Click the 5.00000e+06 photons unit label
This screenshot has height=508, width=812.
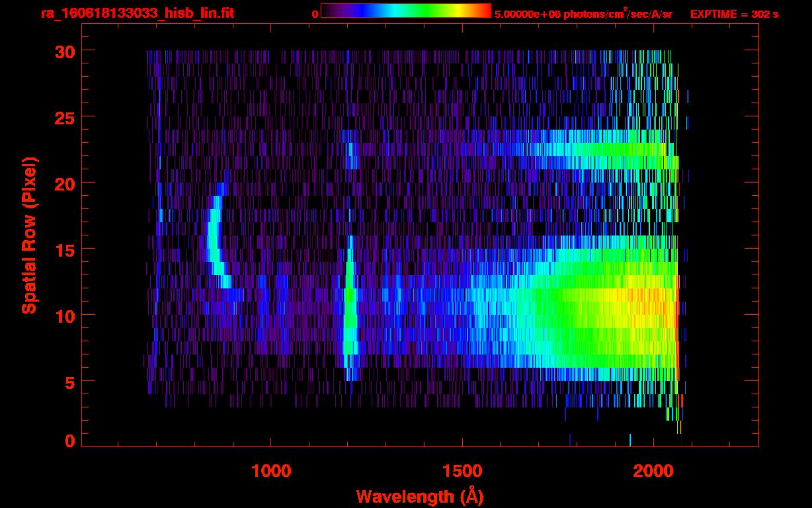(x=583, y=14)
